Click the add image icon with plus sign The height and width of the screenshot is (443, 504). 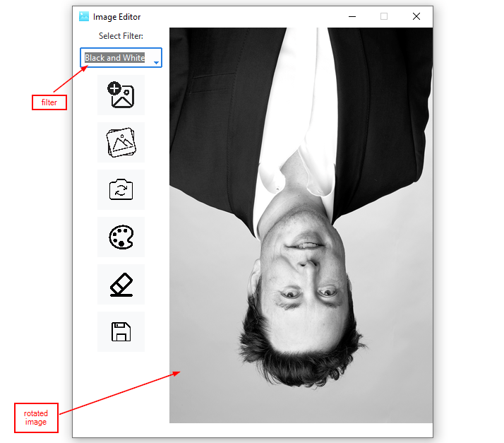(x=121, y=95)
